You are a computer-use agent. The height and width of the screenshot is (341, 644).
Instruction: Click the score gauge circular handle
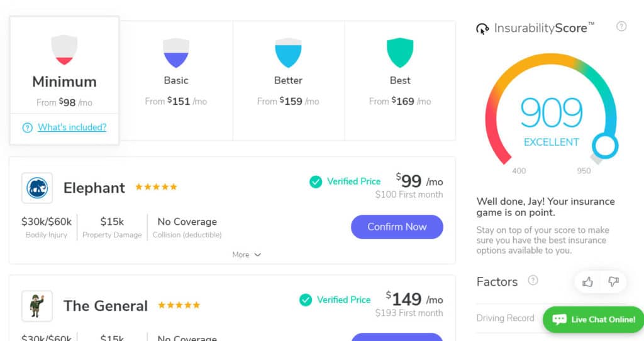[x=606, y=146]
